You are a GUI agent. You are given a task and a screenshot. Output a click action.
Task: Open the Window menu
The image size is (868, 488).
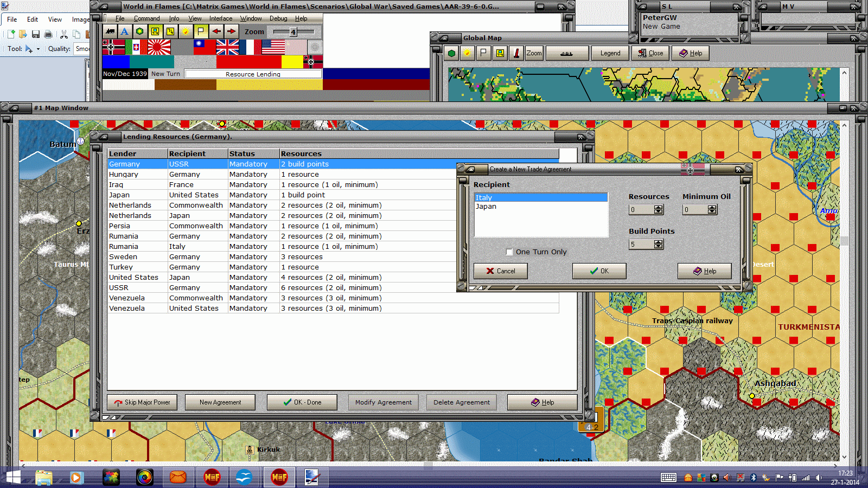coord(251,18)
